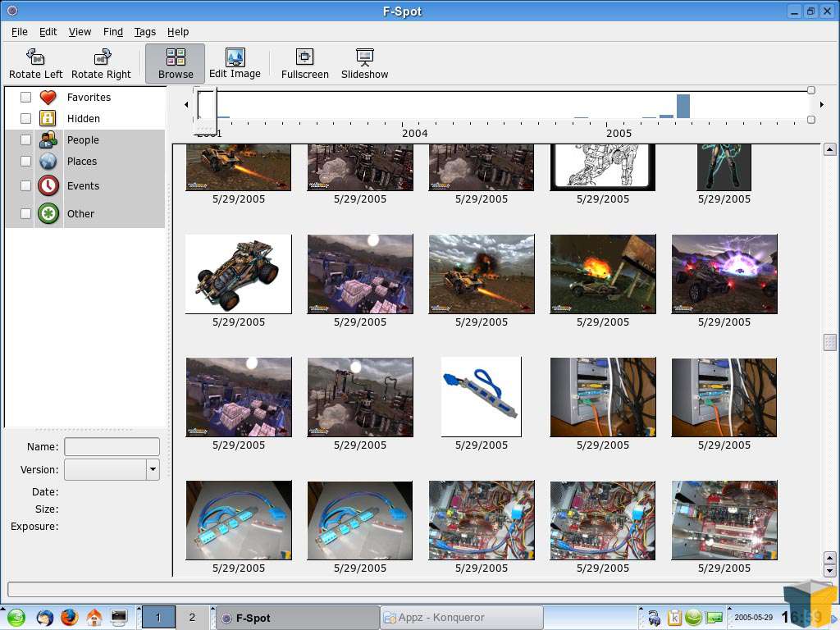Open the Find menu
This screenshot has width=840, height=630.
coord(113,32)
